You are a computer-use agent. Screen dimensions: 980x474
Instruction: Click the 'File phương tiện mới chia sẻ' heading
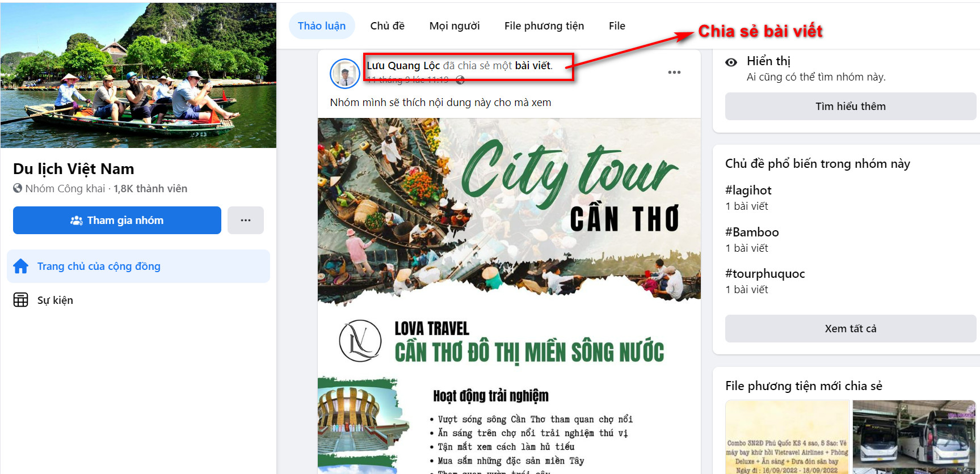(804, 386)
